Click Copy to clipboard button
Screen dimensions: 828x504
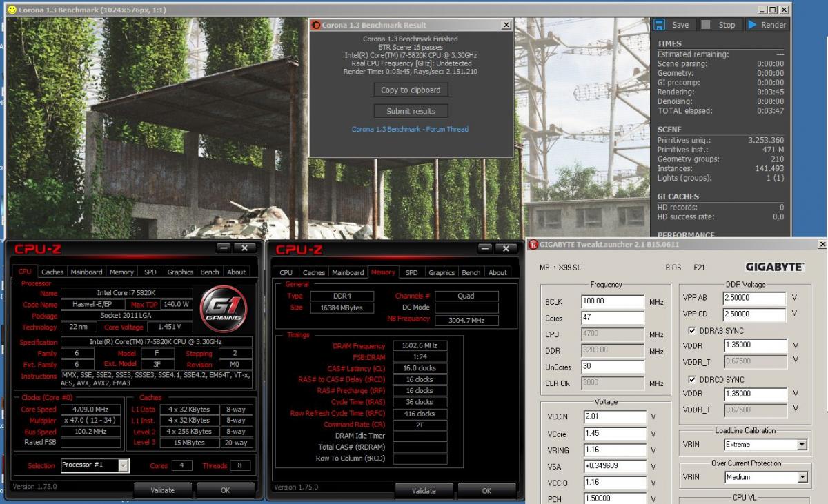click(x=411, y=90)
